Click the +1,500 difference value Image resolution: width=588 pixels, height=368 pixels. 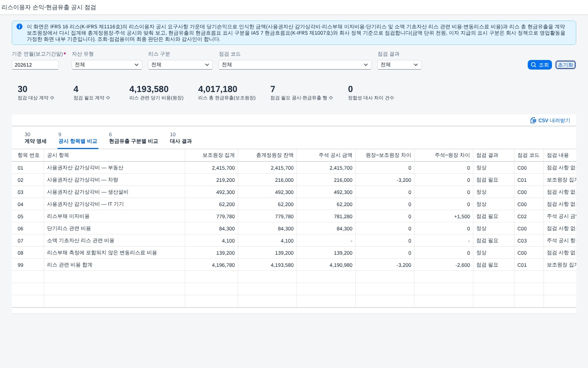point(462,216)
